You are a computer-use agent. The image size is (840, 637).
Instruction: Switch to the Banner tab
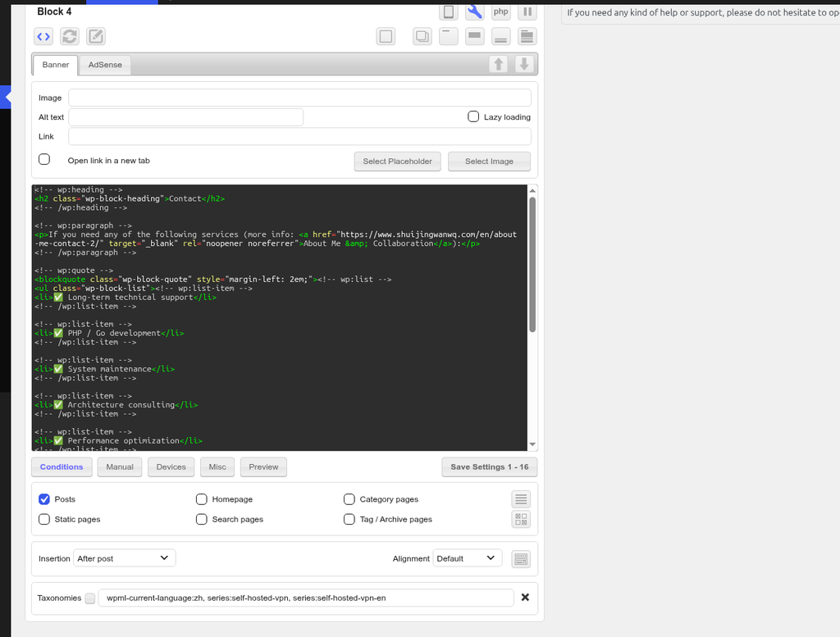click(56, 65)
